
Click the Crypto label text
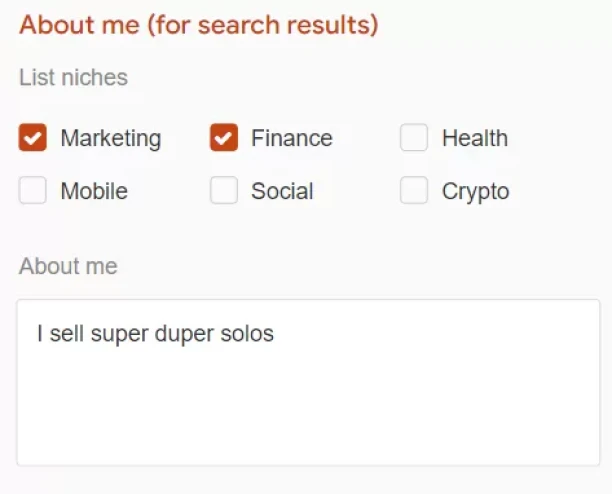475,191
